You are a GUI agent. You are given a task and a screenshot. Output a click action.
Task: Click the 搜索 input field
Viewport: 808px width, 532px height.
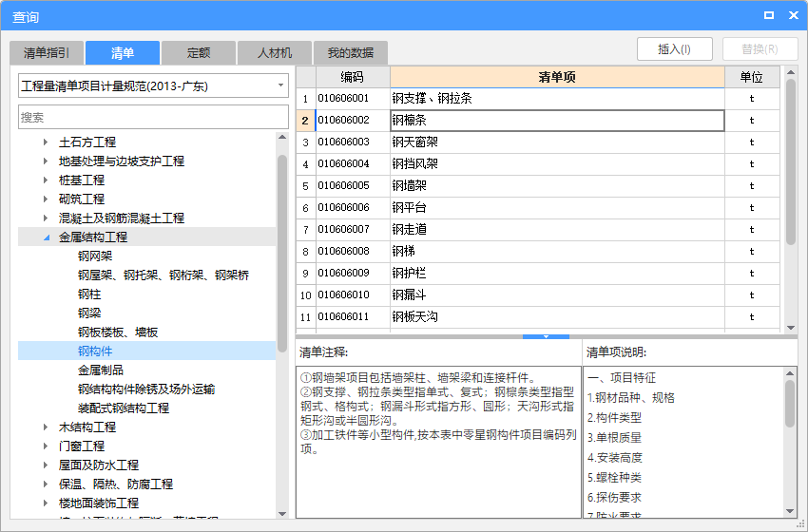click(x=154, y=118)
